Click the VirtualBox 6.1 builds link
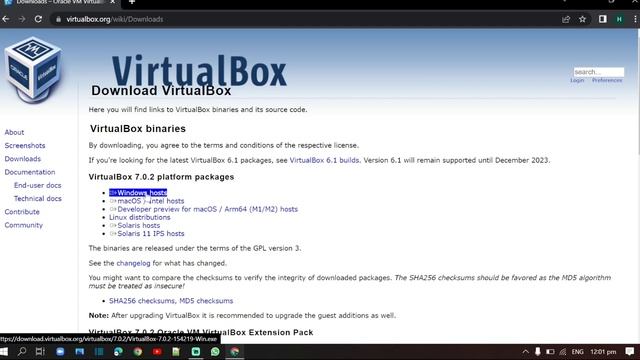Screen dimensions: 640x360 click(324, 160)
